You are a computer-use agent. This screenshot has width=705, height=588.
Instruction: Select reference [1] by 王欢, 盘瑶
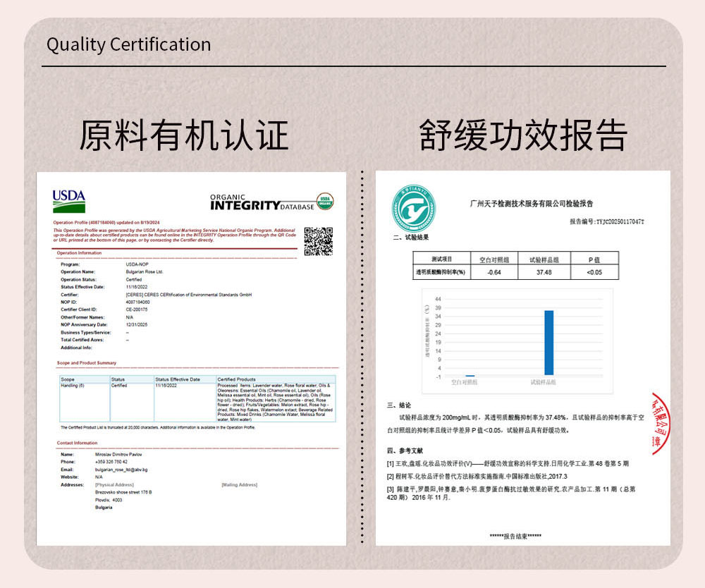[x=508, y=463]
